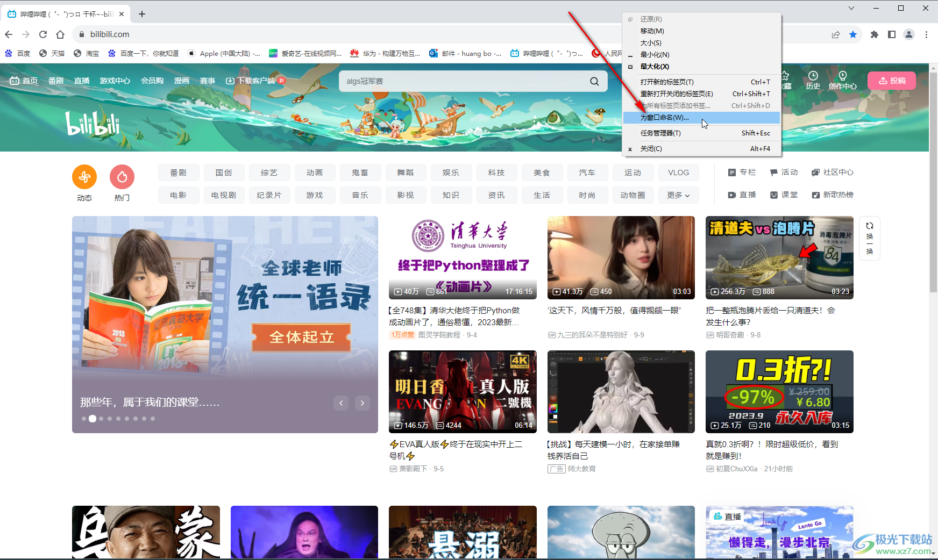Select 打开新的标签页(T) menu entry
The image size is (938, 560).
701,82
